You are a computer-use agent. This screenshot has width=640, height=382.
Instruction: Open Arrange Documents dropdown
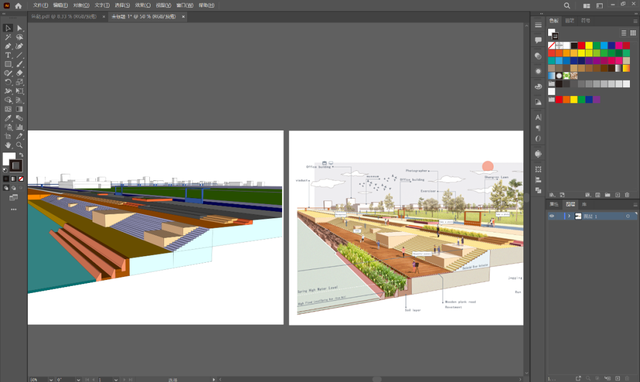pyautogui.click(x=587, y=5)
